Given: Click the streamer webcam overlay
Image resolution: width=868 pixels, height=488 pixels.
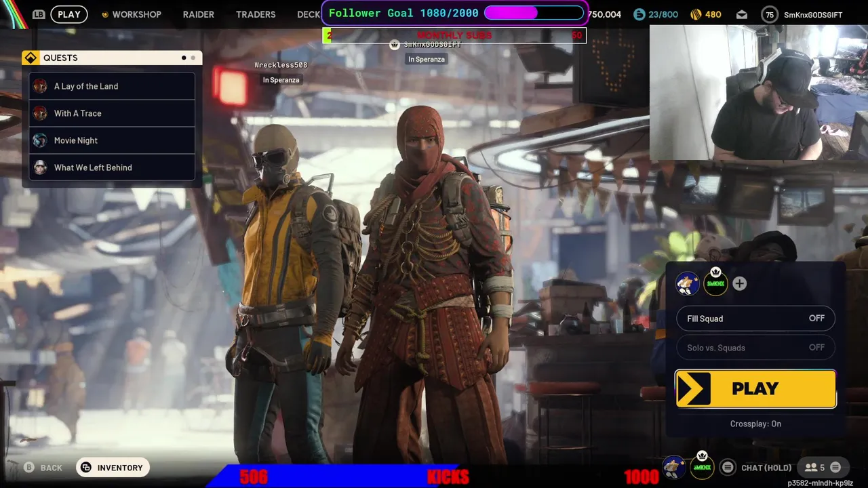Looking at the screenshot, I should (759, 92).
